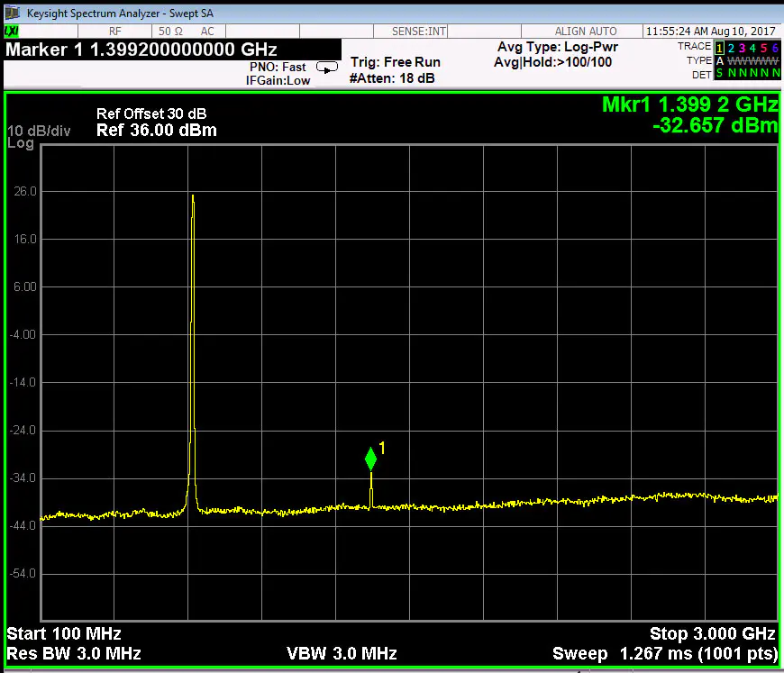784x673 pixels.
Task: Select the Stop 3.000 GHz frequency label
Action: point(712,633)
